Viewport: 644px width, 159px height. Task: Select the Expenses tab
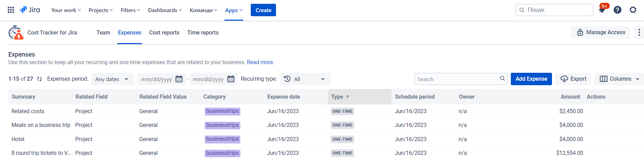point(130,32)
